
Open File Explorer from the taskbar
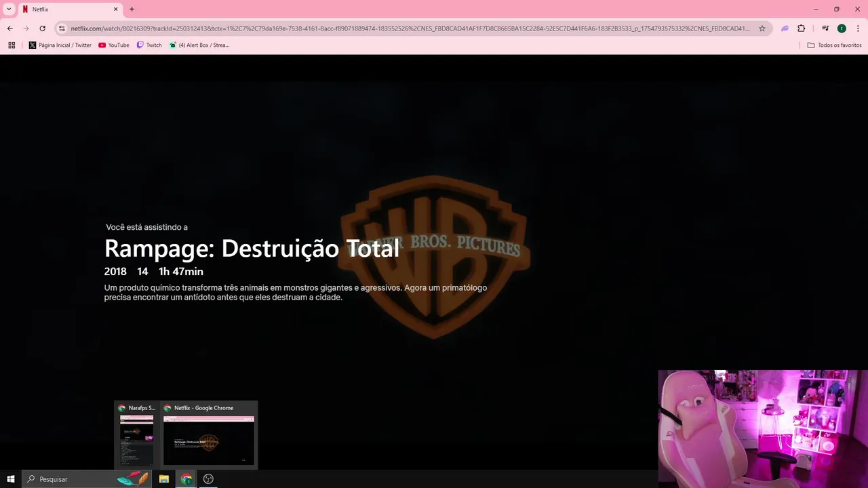(164, 479)
